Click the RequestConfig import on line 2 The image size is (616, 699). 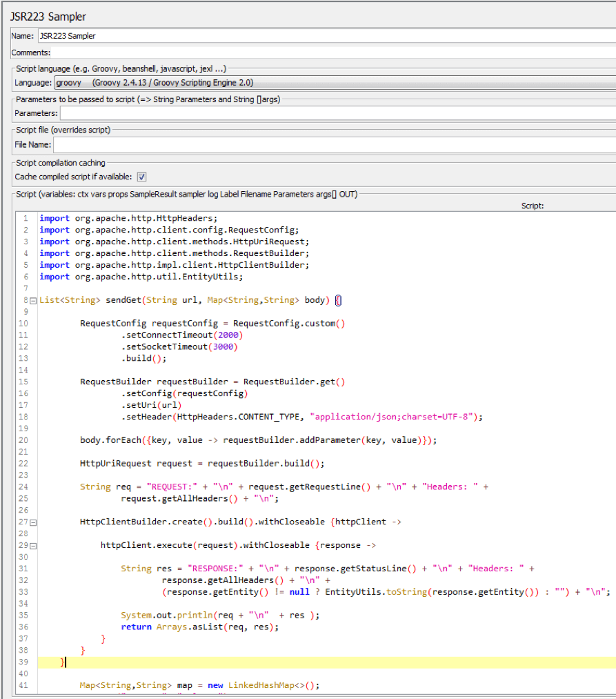coord(169,230)
